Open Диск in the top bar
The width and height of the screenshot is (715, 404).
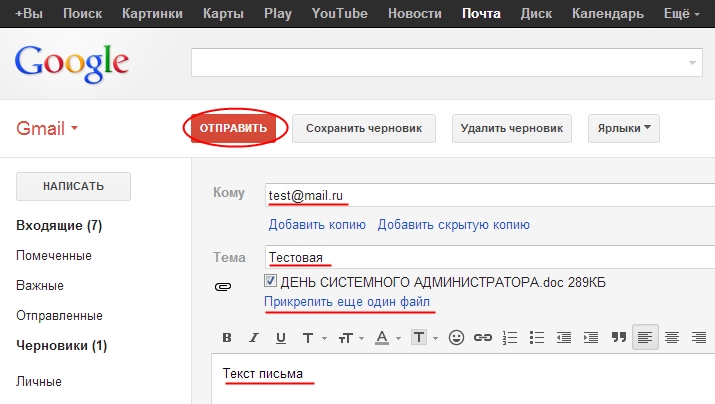(536, 14)
